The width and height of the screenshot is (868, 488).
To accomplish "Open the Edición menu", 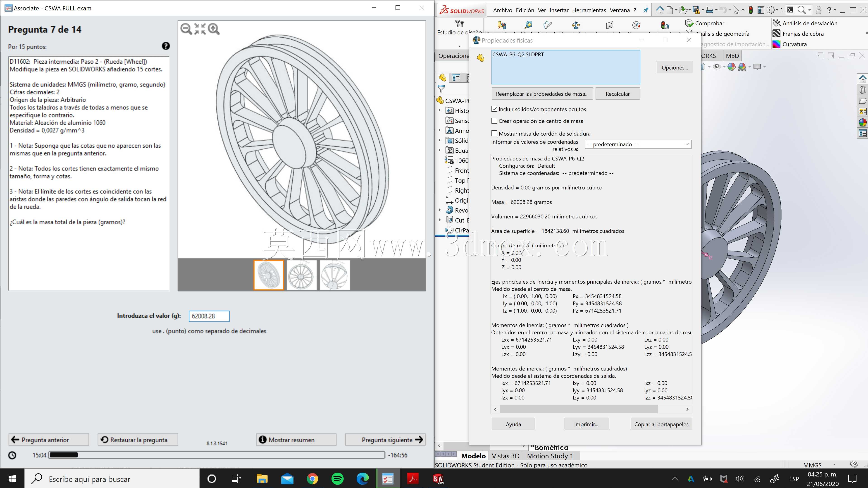I will click(x=525, y=10).
